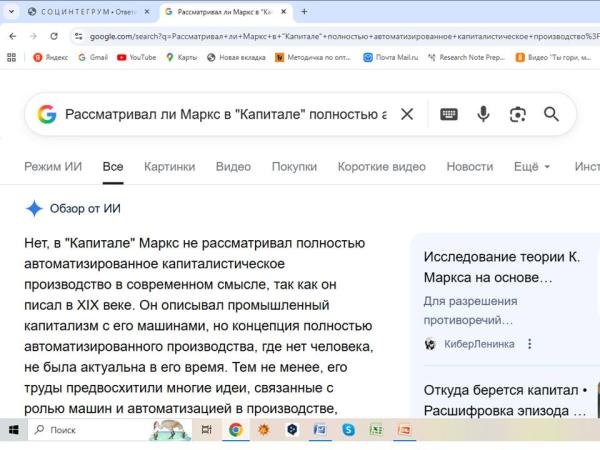The width and height of the screenshot is (600, 450).
Task: Open Excel from the taskbar
Action: [376, 430]
